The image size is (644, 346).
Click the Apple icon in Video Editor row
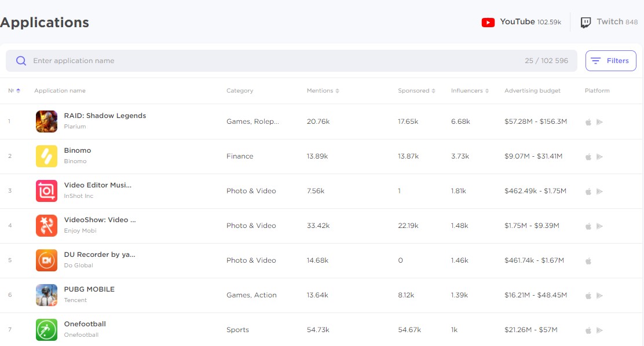588,192
